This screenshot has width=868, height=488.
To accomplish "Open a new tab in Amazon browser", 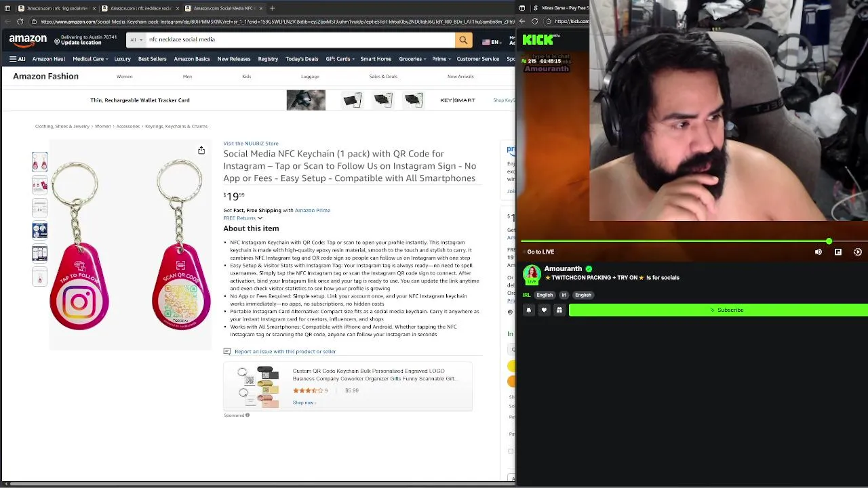I will 272,8.
